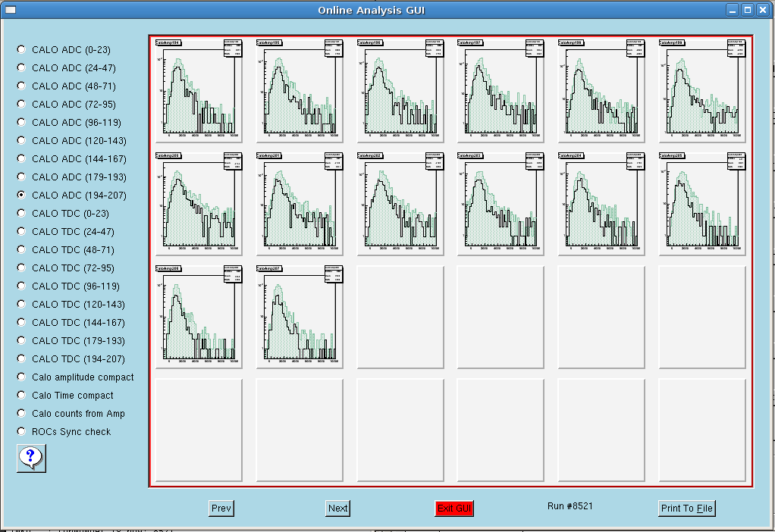Select the CaloAmp197 histogram pad
775x532 pixels.
coord(500,91)
